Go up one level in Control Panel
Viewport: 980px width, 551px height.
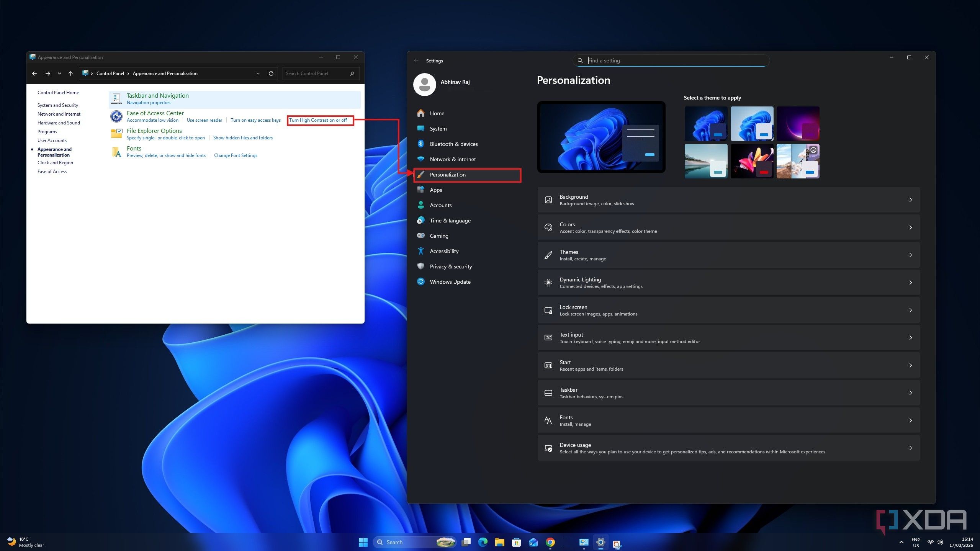coord(70,74)
